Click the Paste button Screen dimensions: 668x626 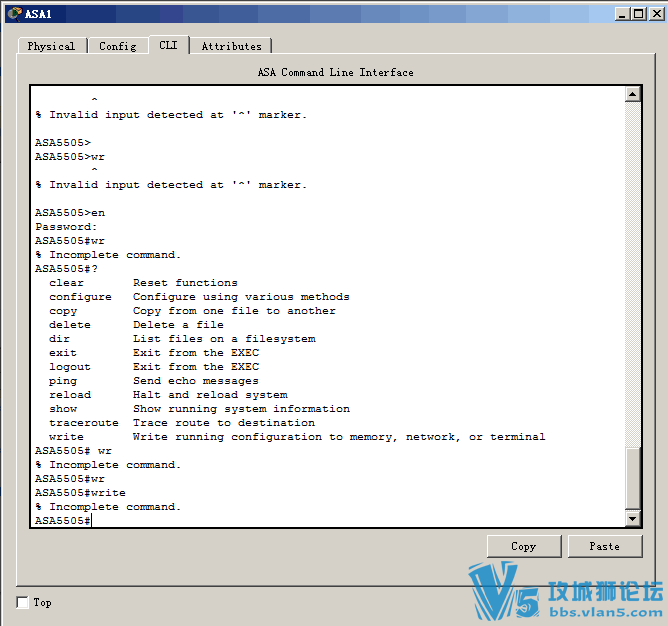(x=605, y=546)
